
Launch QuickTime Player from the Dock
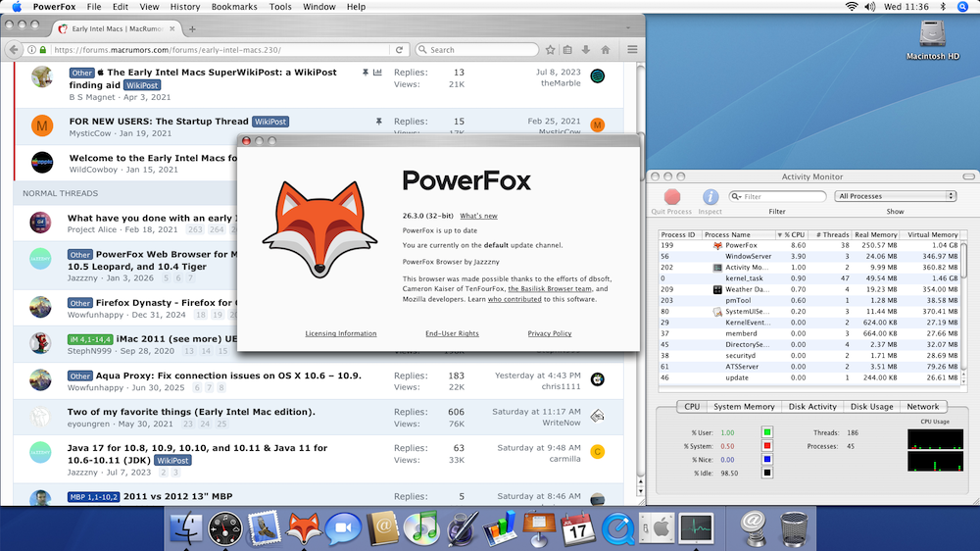[x=617, y=529]
